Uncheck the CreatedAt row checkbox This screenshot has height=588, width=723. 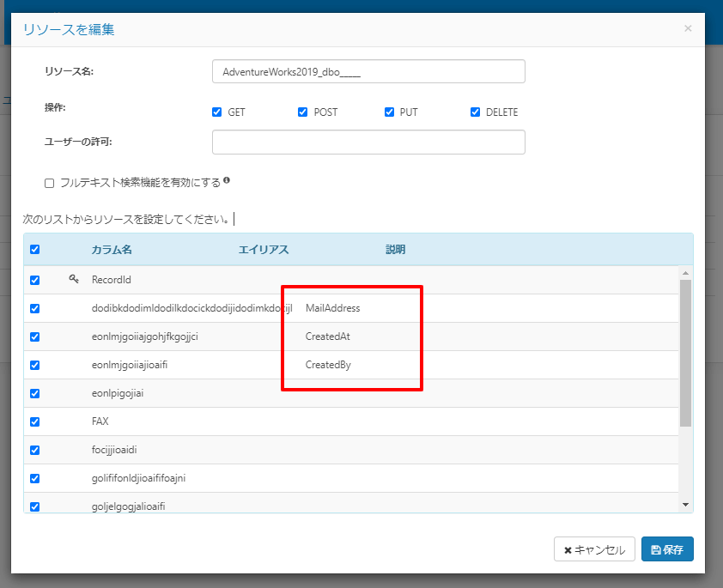click(x=34, y=336)
